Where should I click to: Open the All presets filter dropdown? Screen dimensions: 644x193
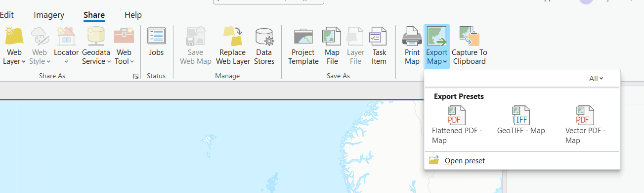596,79
